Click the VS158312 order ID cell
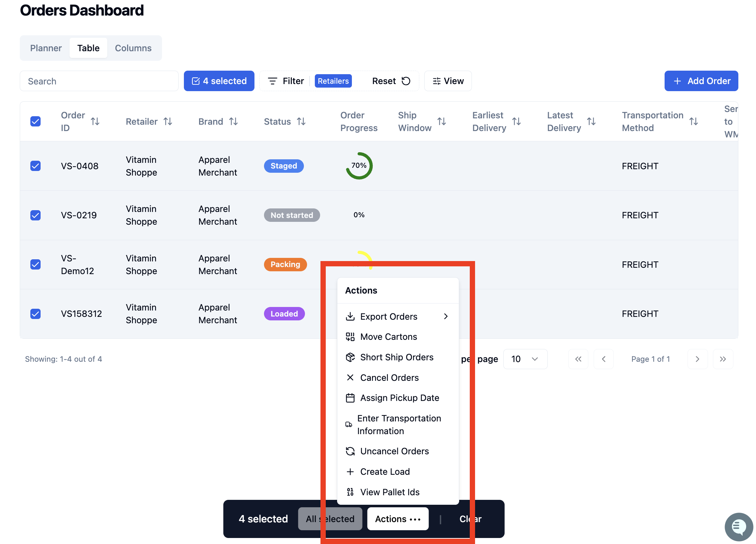This screenshot has height=544, width=756. (81, 314)
